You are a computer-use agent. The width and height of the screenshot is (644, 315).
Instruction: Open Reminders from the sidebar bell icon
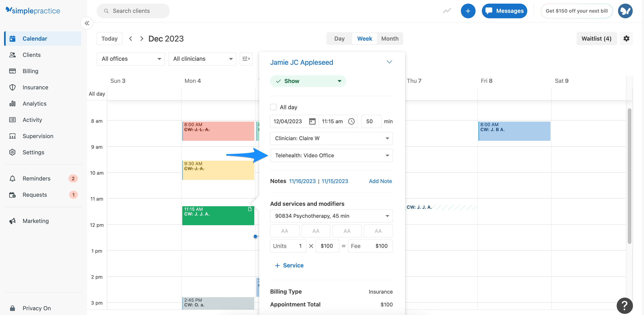[37, 178]
